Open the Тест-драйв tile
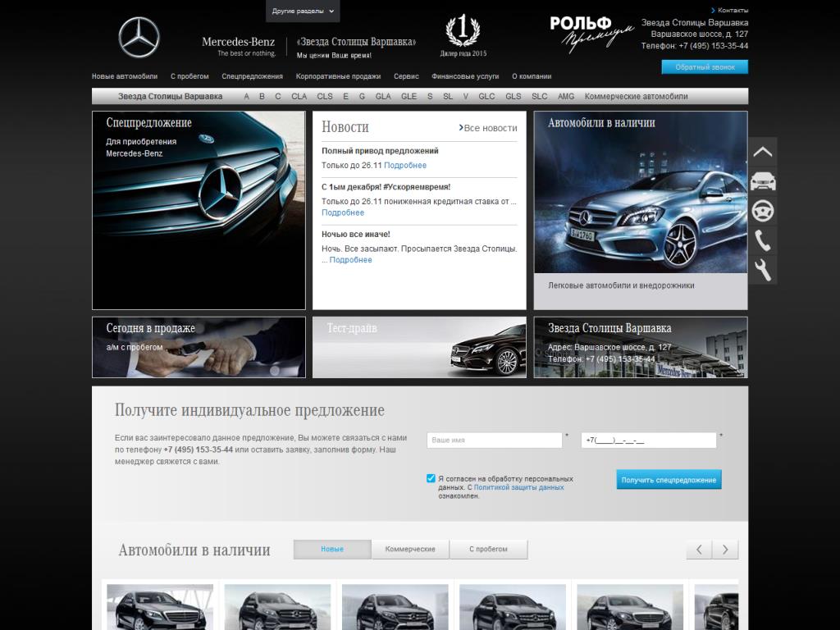840x630 pixels. click(x=419, y=347)
